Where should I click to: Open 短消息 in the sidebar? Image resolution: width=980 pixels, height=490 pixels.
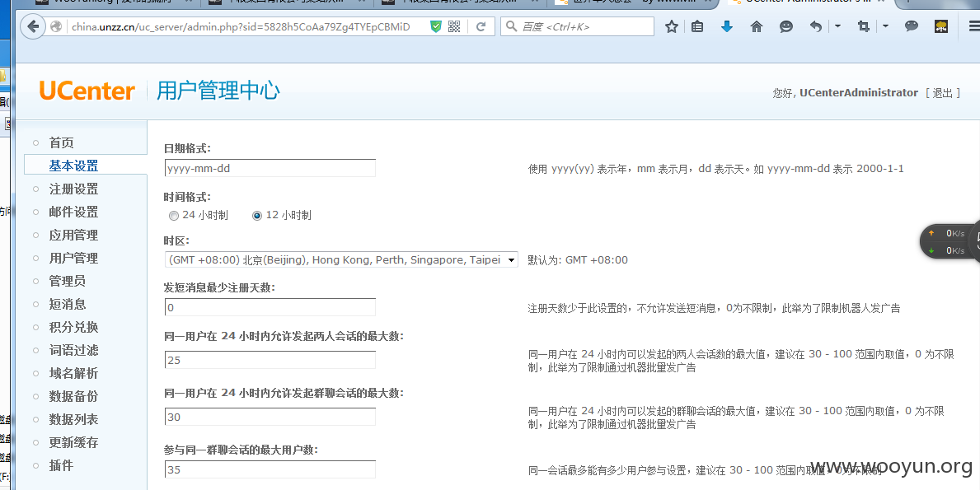[68, 305]
